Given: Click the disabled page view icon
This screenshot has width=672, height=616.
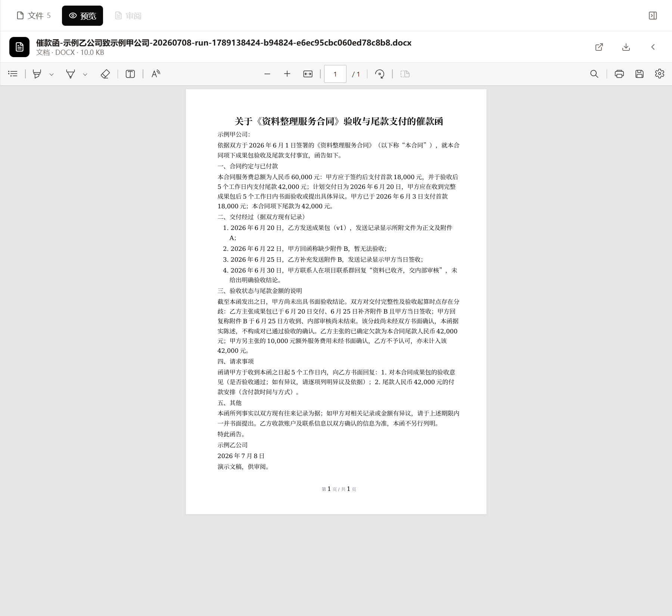Looking at the screenshot, I should tap(405, 74).
